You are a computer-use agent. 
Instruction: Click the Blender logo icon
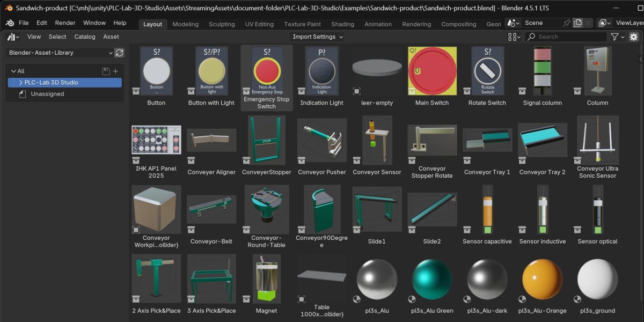(10, 23)
